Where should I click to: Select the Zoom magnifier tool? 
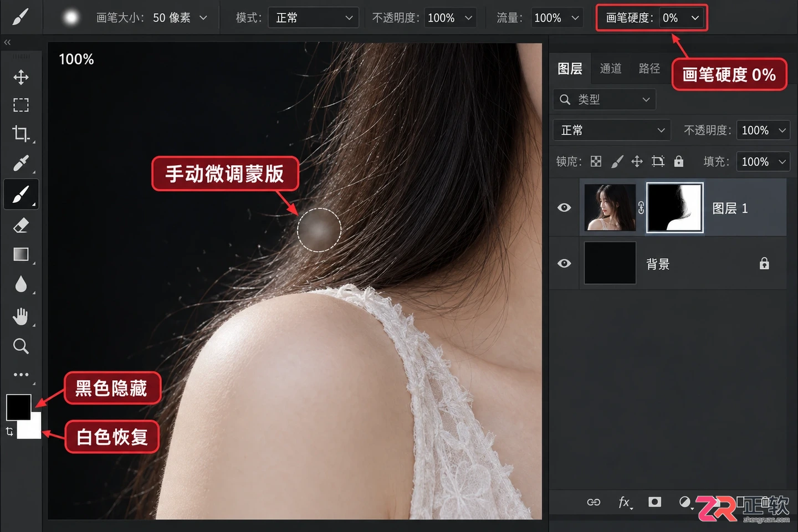pos(21,346)
